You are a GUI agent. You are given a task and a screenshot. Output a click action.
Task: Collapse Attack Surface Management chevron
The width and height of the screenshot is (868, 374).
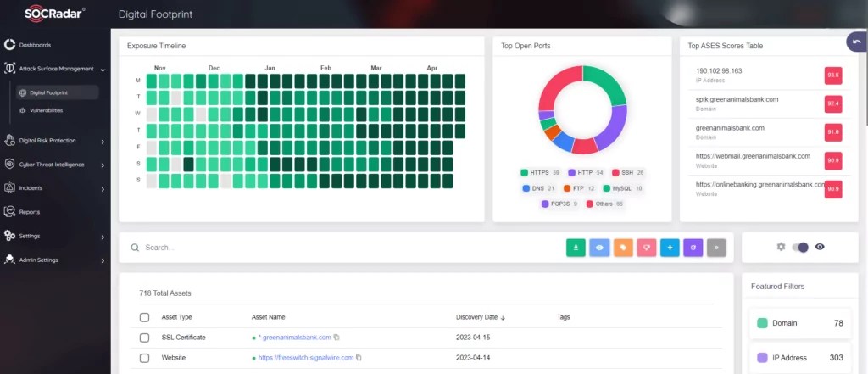click(103, 70)
